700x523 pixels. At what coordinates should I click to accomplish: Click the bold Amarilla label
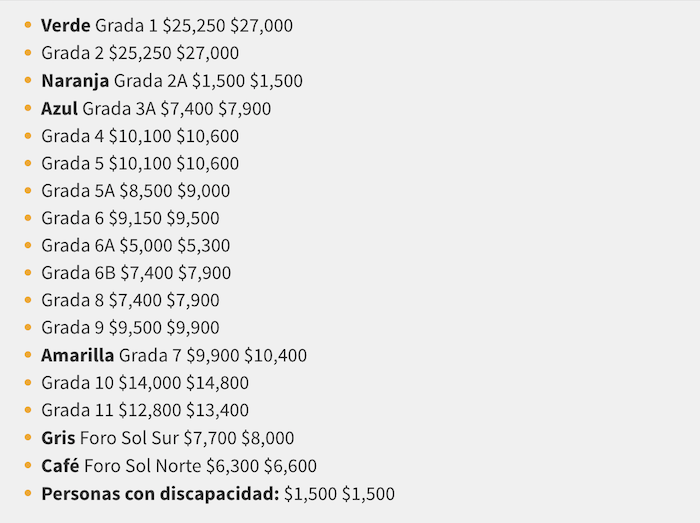coord(78,355)
